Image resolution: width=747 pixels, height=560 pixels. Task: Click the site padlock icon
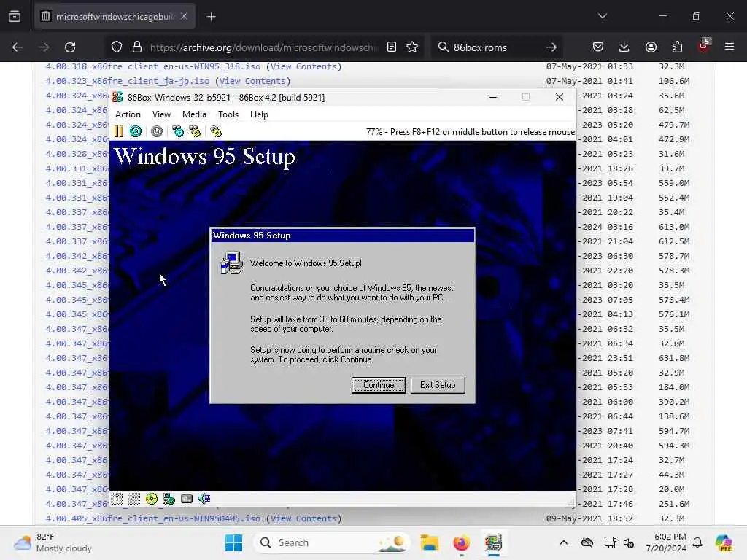point(137,47)
